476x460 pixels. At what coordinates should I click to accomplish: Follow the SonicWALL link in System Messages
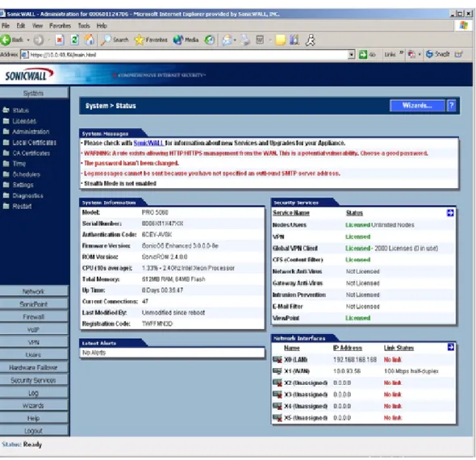click(x=148, y=143)
